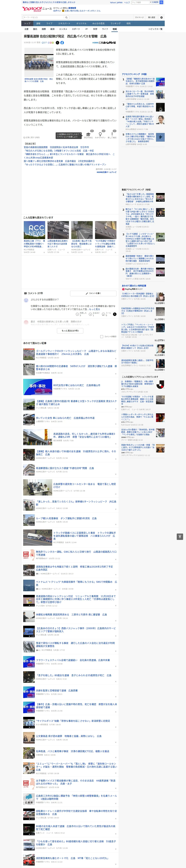Open 購入履歴

152,18
